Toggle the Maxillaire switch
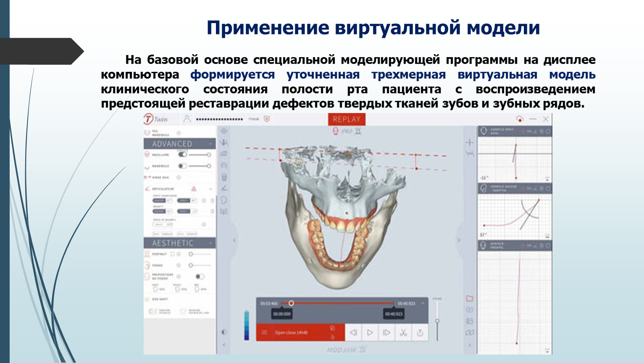 (182, 155)
